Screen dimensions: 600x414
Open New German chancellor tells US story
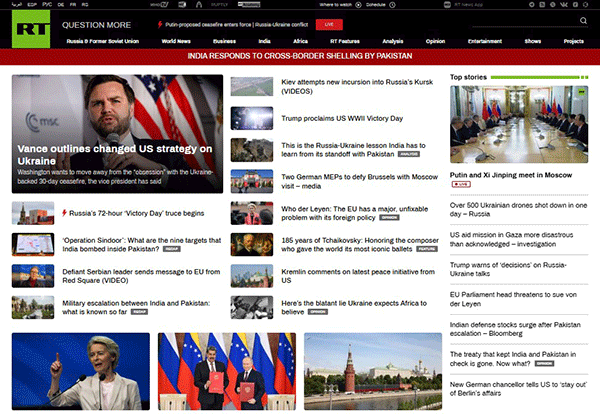point(518,388)
